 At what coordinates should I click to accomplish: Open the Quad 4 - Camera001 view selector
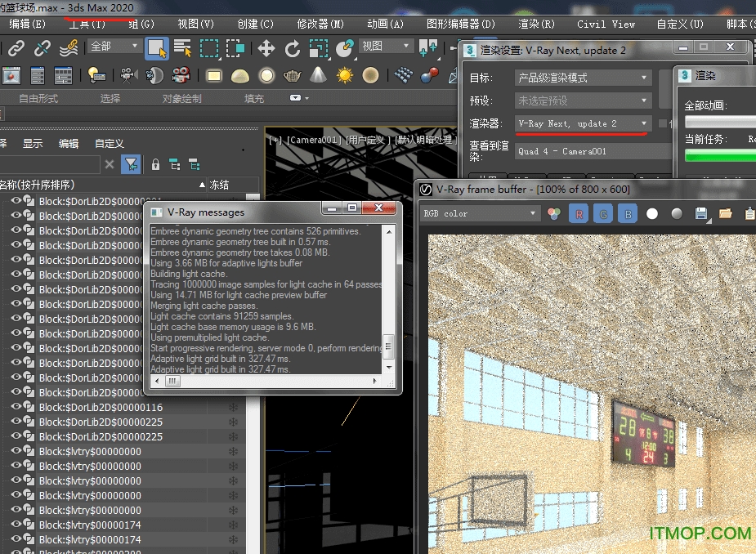(x=593, y=151)
